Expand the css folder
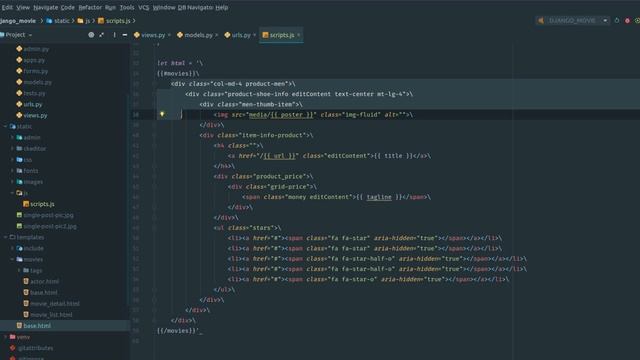640x360 pixels. (x=12, y=160)
